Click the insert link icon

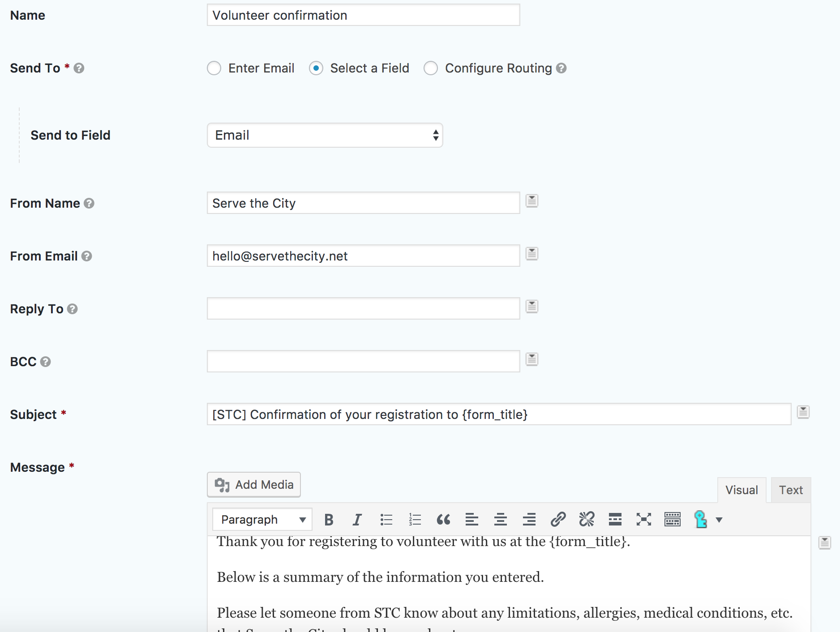(558, 520)
